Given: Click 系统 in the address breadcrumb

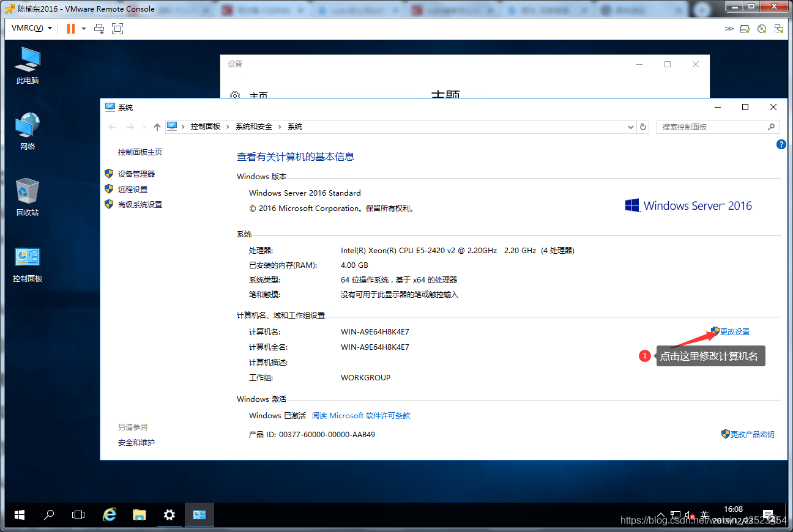Looking at the screenshot, I should pyautogui.click(x=295, y=127).
